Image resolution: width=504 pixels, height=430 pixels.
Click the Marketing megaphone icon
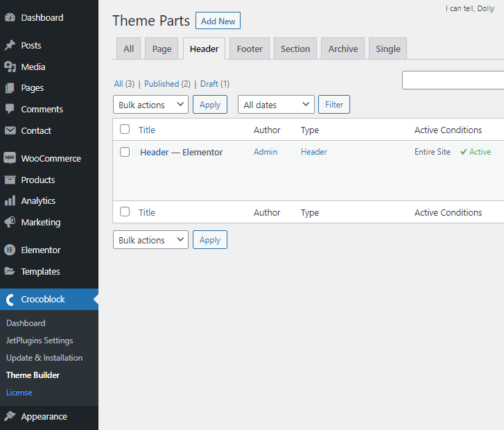[10, 222]
